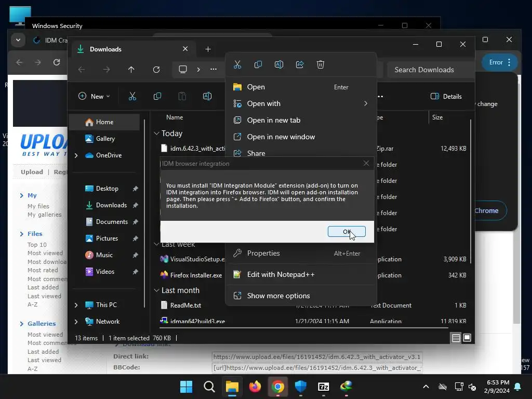Close the Downloads tab
532x399 pixels.
tap(185, 49)
